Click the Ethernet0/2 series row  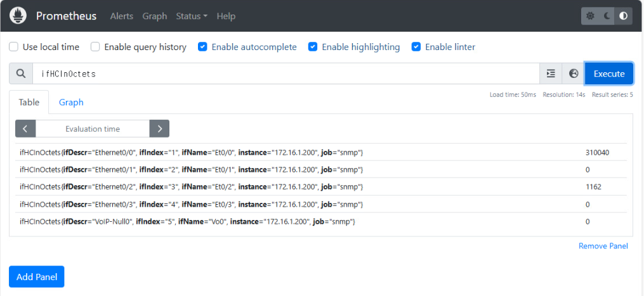click(x=321, y=187)
